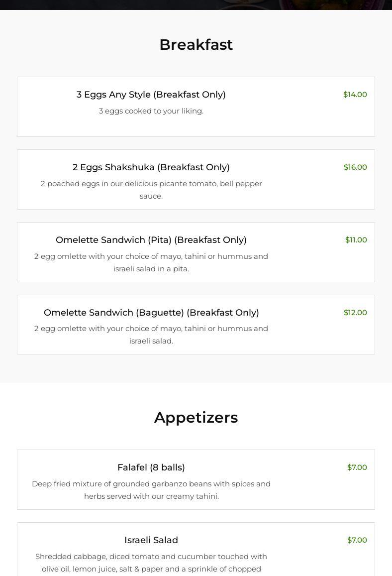Click the Pita omelette sandwich description

pyautogui.click(x=151, y=262)
